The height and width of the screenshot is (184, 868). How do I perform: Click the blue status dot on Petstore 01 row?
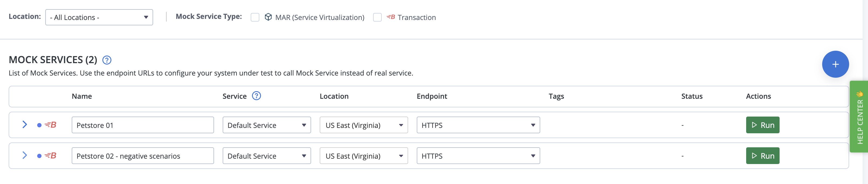[x=39, y=125]
